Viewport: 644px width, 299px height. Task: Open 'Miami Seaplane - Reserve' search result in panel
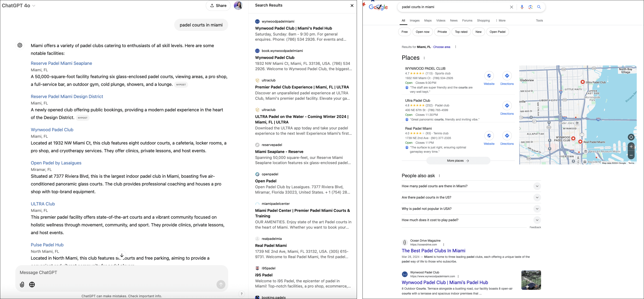[x=279, y=152]
